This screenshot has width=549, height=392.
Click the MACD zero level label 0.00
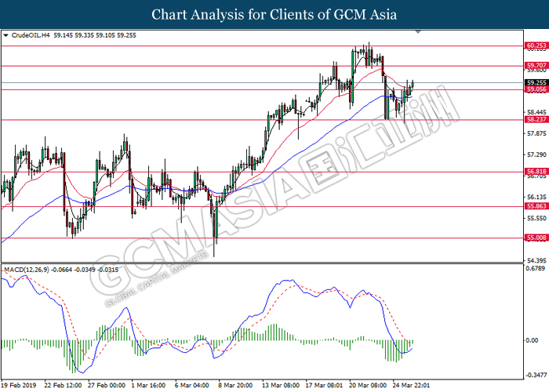(x=533, y=340)
